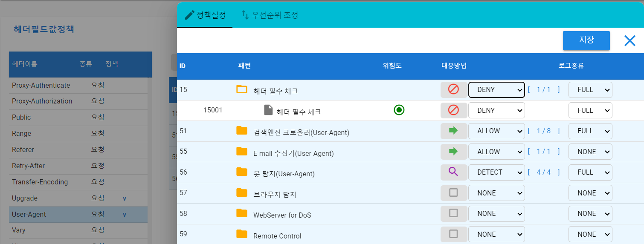Select the Upgrade header row
This screenshot has width=644, height=244.
[78, 198]
